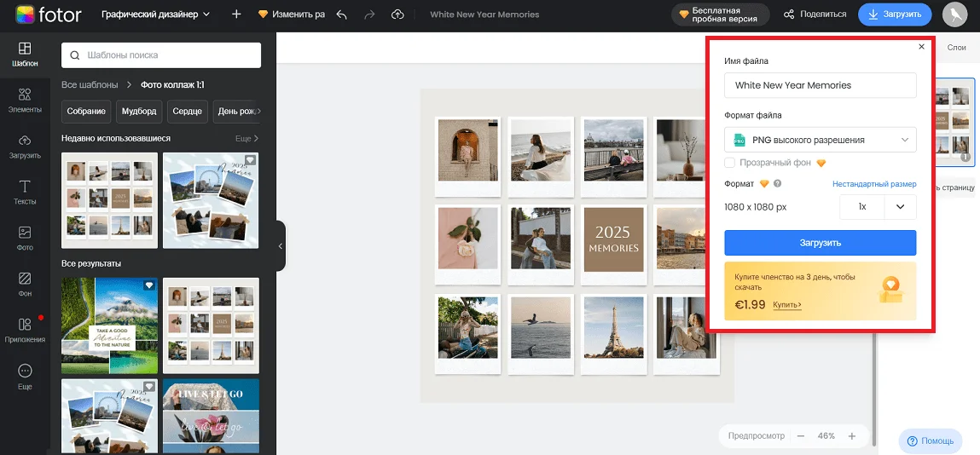Click the zoom in plus button
The image size is (980, 455).
click(x=851, y=435)
